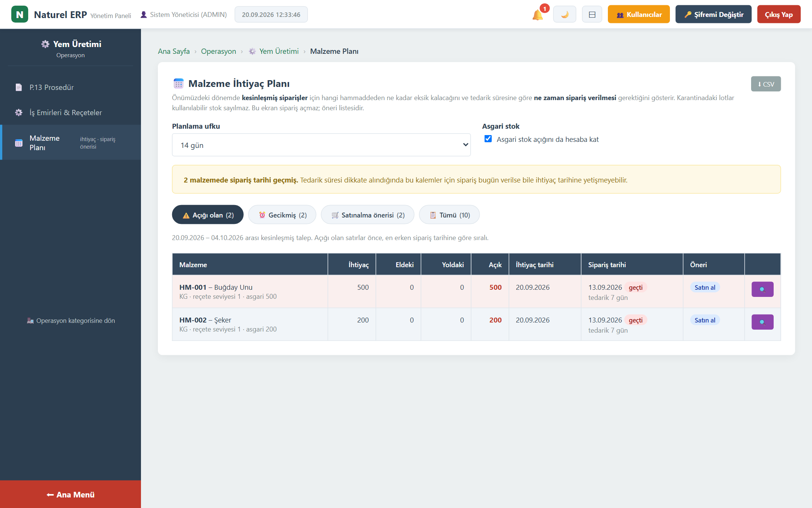Click the İş Emirleri gear icon
The height and width of the screenshot is (508, 812).
point(18,113)
